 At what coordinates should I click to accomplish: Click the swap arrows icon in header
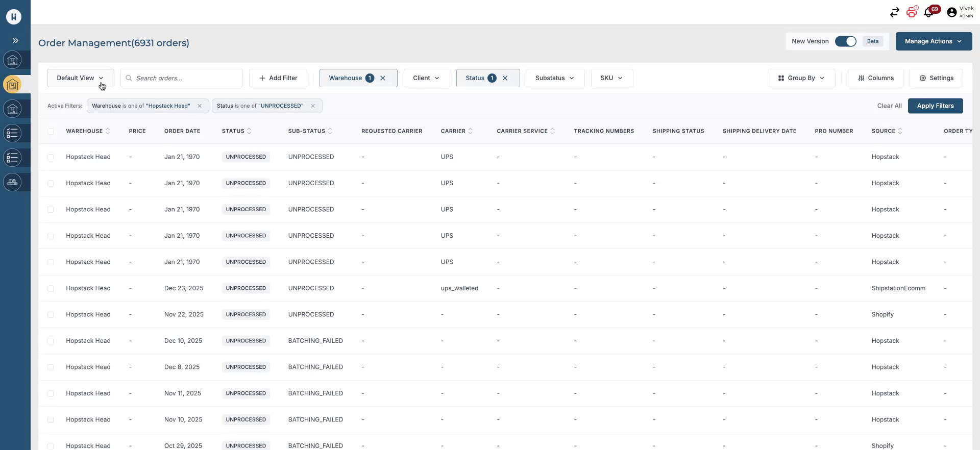[894, 13]
